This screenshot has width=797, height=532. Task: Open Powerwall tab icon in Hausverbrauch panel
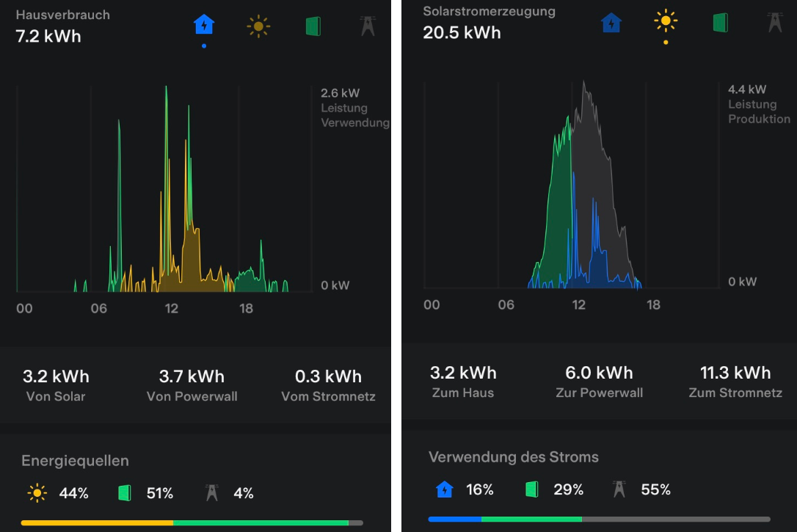tap(313, 26)
